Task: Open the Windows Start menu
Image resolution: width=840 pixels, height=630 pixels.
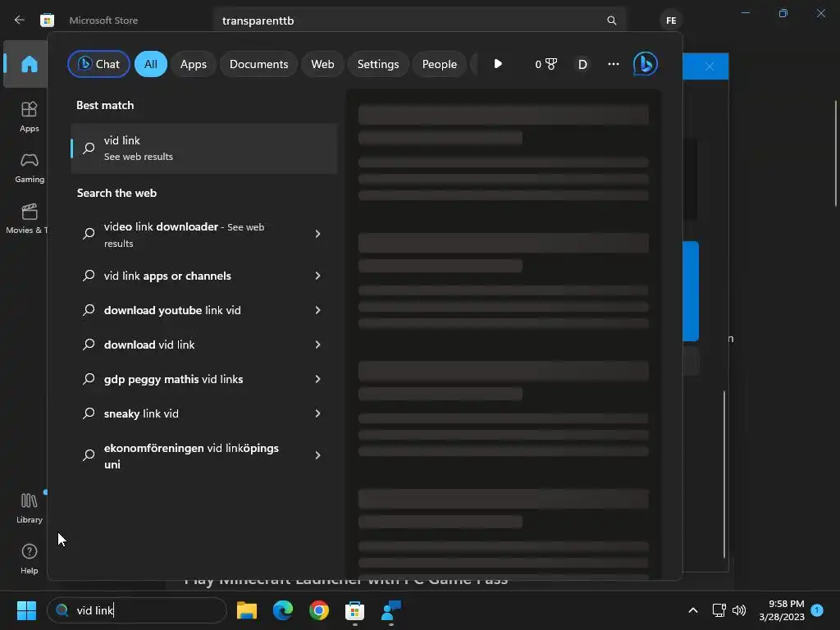Action: pos(26,610)
